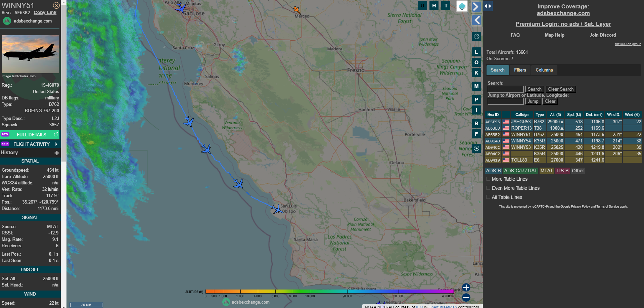The image size is (644, 308).
Task: Switch to the Filters tab
Action: coord(520,70)
